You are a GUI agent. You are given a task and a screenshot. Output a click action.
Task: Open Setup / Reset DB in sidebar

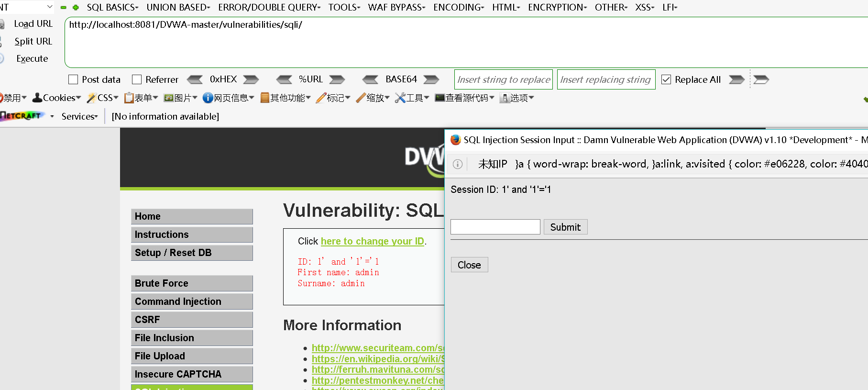click(x=192, y=253)
